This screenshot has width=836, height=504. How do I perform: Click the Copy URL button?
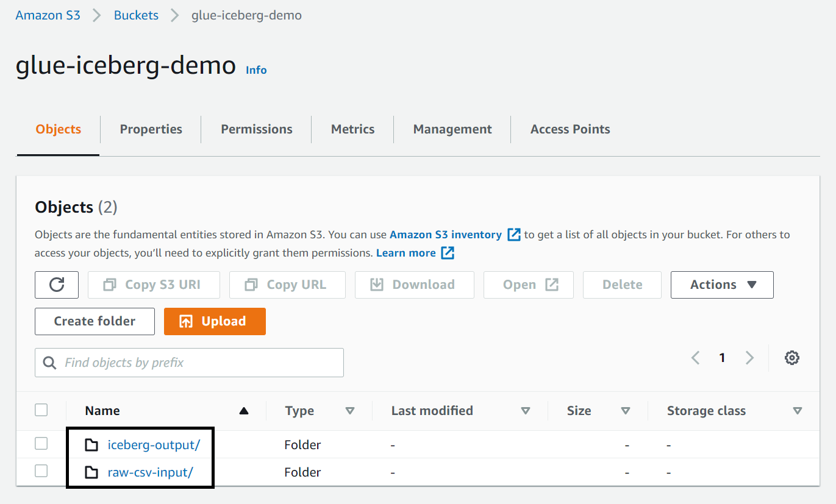point(287,285)
